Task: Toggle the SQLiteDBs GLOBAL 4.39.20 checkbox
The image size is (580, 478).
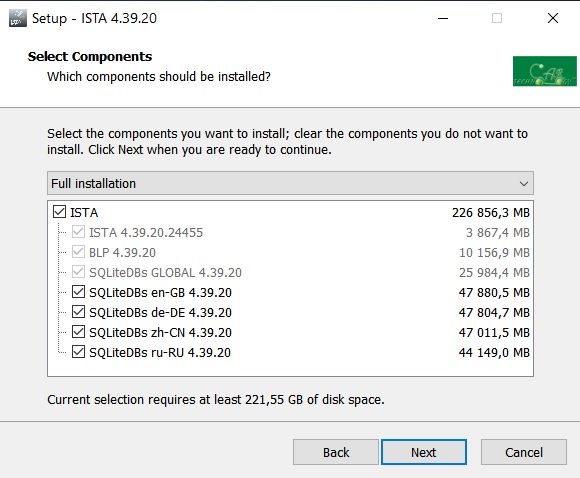Action: point(78,272)
